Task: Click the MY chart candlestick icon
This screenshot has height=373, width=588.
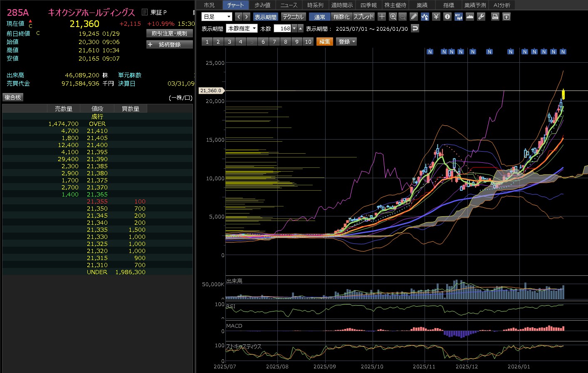Action: pos(458,17)
